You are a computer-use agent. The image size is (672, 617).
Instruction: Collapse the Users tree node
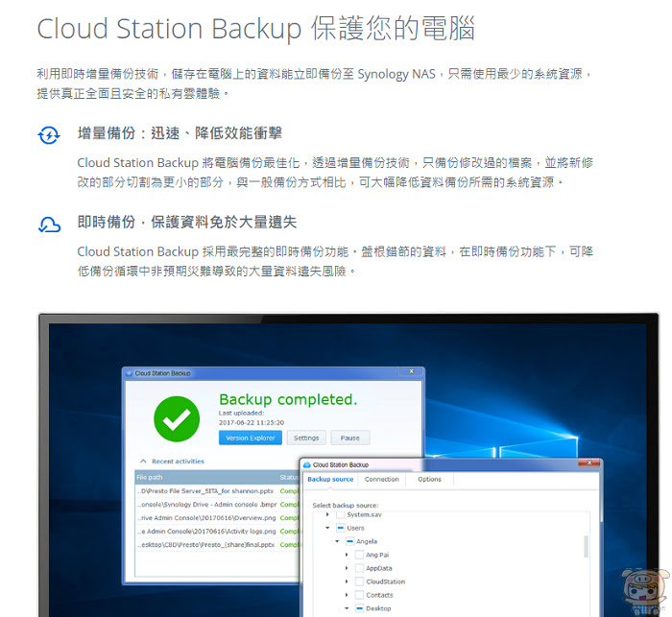pyautogui.click(x=328, y=528)
